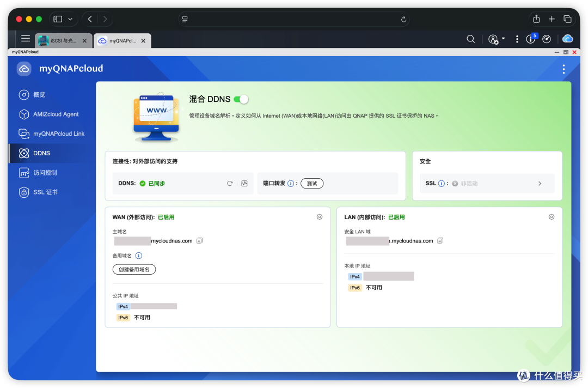Close the myQNAPcl... tab

(143, 41)
